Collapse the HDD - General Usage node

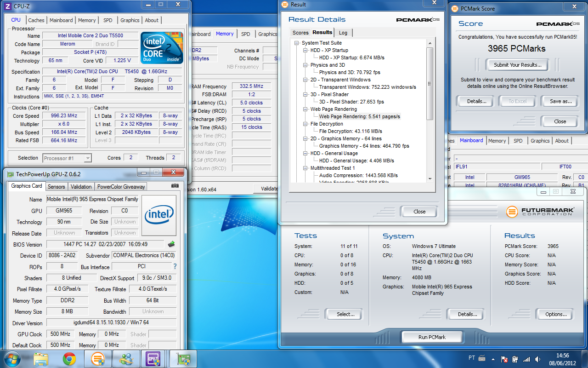pos(305,153)
